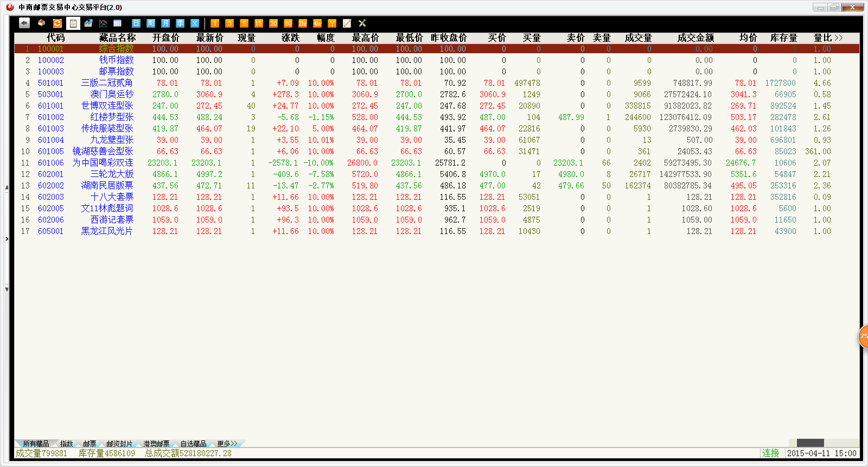Click the right arrow of horizontal scrollbar
The width and height of the screenshot is (868, 467).
click(x=856, y=443)
